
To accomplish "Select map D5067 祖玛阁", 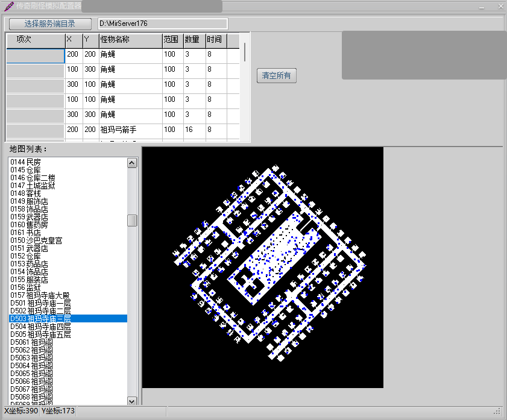I will [x=68, y=389].
